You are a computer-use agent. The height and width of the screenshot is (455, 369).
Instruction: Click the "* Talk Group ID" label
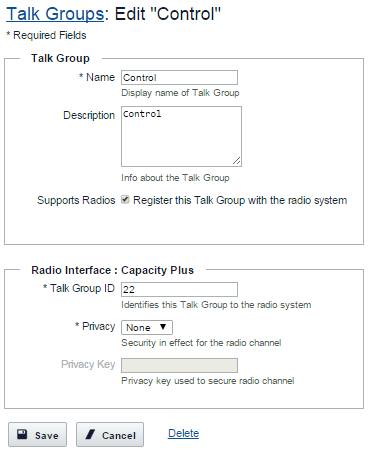tap(79, 288)
